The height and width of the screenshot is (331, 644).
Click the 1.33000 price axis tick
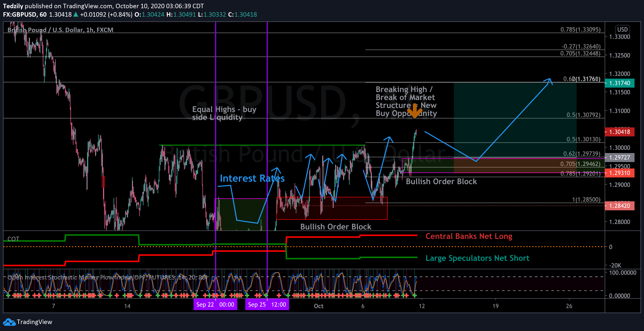point(620,37)
